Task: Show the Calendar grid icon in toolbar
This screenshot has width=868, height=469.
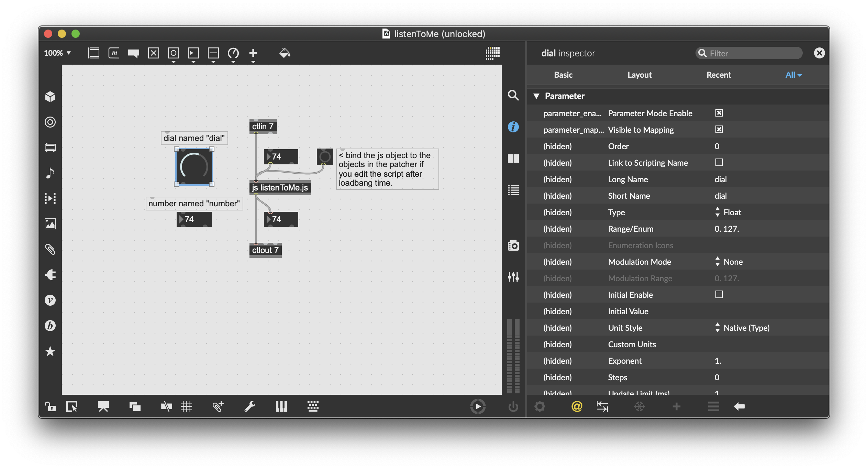Action: click(492, 53)
